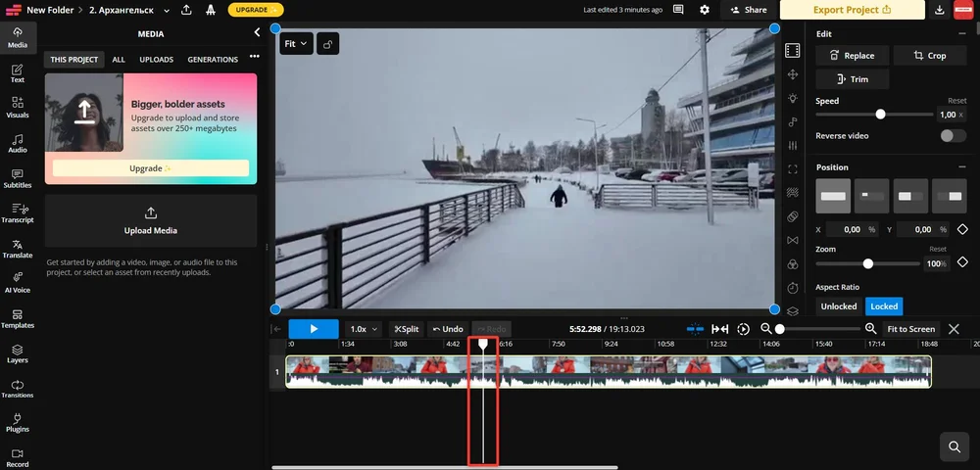Switch to the Generations tab
This screenshot has width=980, height=470.
(x=213, y=60)
